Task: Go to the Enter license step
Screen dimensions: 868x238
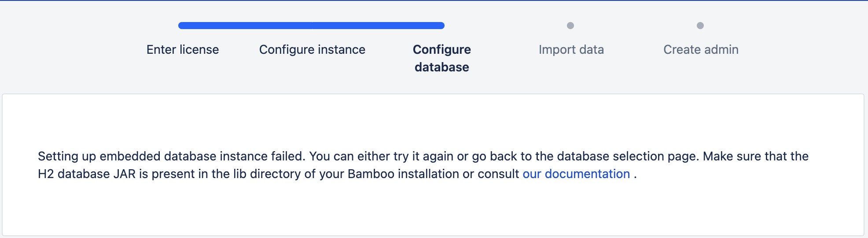Action: click(183, 49)
